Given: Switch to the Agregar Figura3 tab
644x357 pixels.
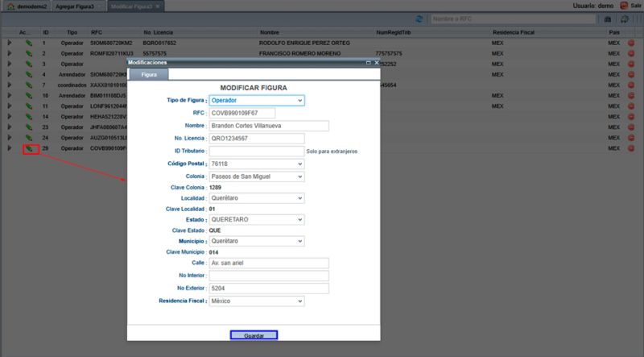Looking at the screenshot, I should coord(78,6).
